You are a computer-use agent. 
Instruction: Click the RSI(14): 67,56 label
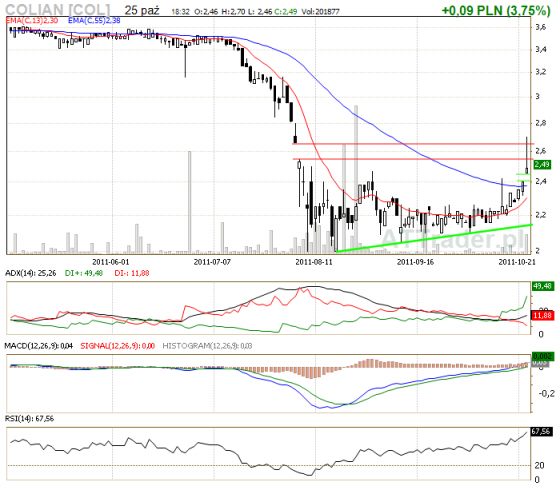(x=29, y=418)
